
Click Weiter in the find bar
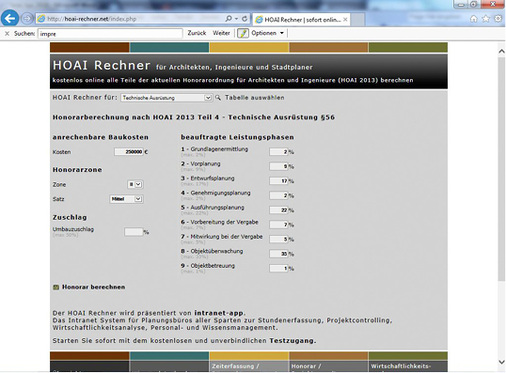(221, 33)
